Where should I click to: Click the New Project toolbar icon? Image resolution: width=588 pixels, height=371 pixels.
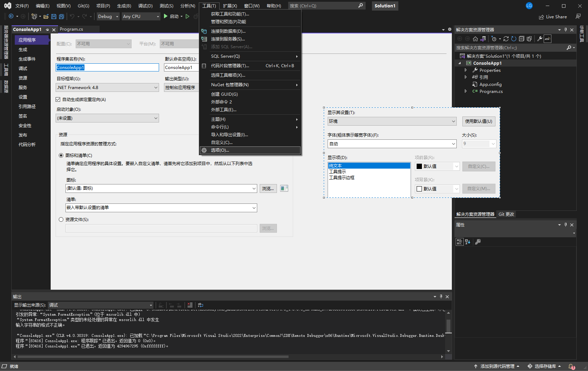[x=34, y=17]
